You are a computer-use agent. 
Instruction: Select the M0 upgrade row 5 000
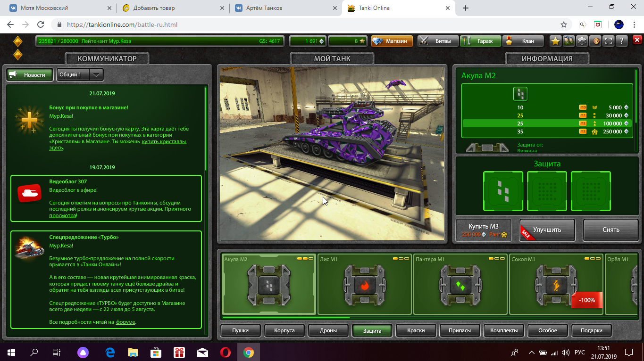pos(547,107)
